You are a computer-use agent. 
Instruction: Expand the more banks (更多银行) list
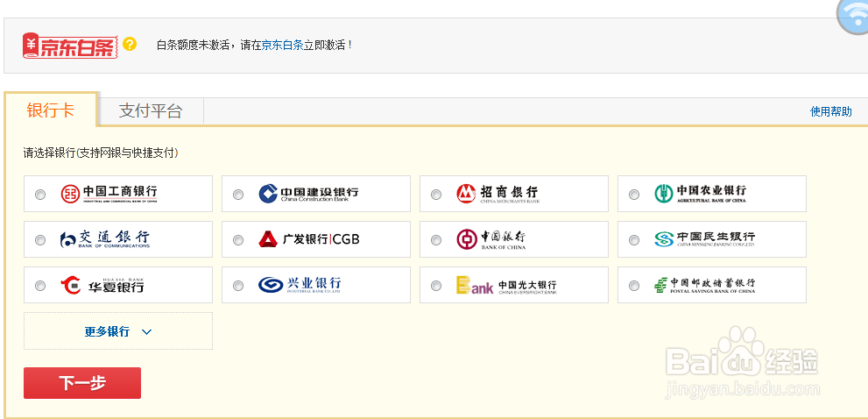118,331
